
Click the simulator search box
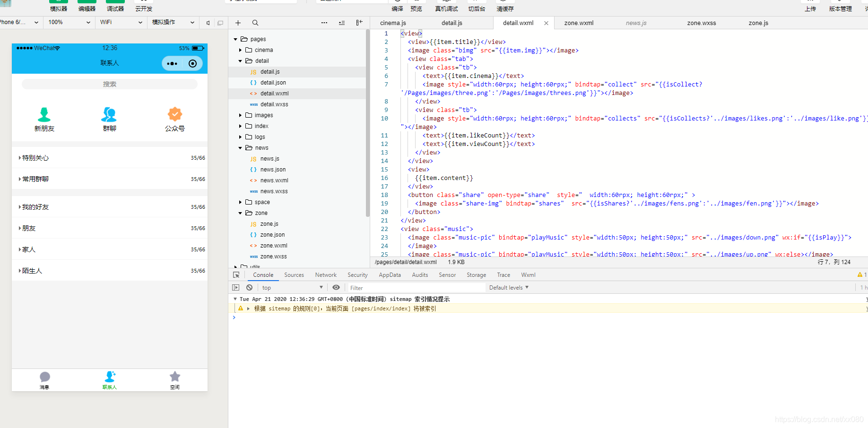(x=110, y=84)
